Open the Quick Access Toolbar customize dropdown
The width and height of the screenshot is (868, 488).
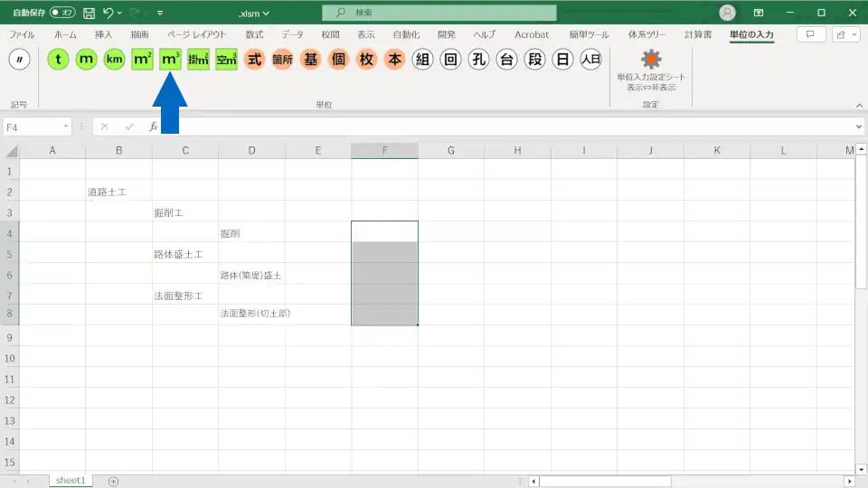click(x=160, y=14)
